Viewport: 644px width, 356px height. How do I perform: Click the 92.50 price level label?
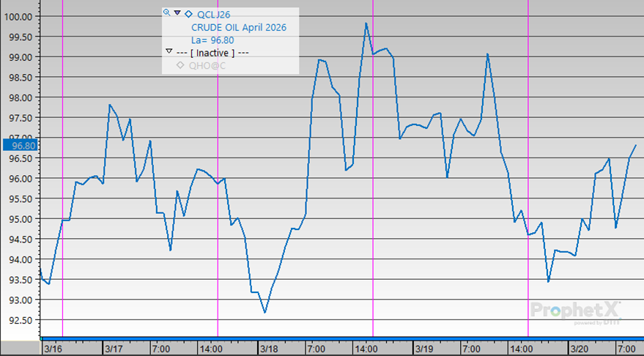tap(19, 320)
